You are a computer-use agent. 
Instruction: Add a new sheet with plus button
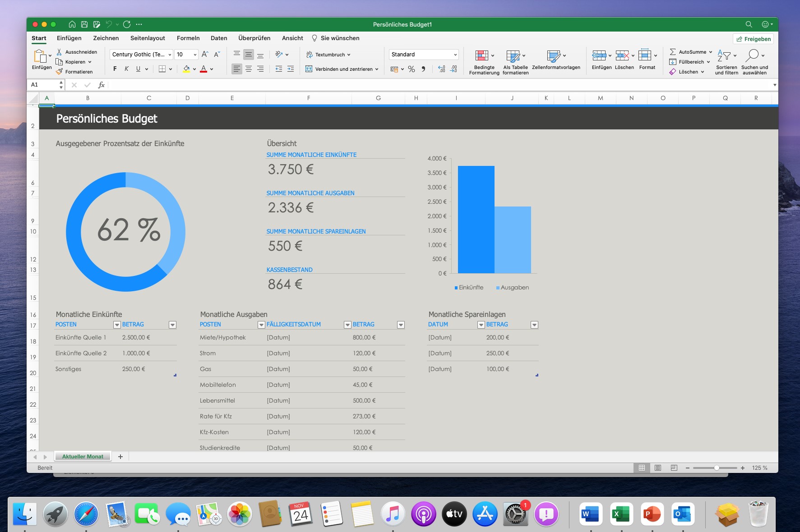[x=120, y=457]
